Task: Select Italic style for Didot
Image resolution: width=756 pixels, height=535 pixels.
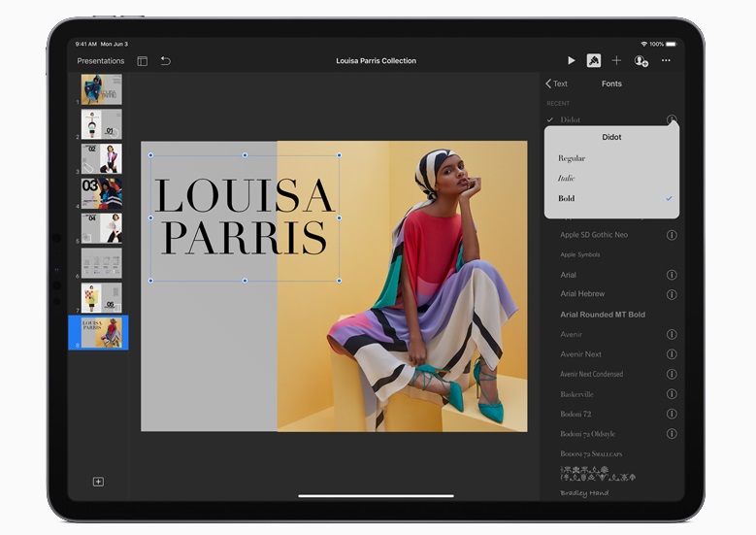Action: [611, 178]
